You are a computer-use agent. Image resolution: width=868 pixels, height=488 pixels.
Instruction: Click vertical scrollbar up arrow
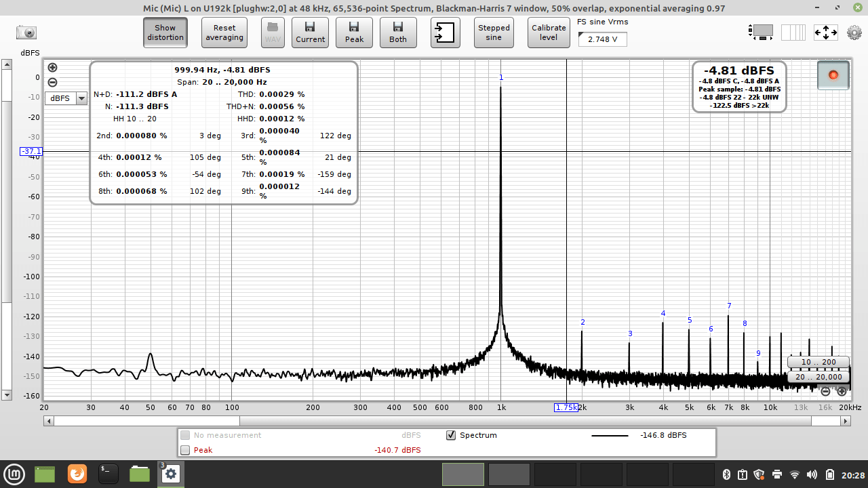[7, 65]
